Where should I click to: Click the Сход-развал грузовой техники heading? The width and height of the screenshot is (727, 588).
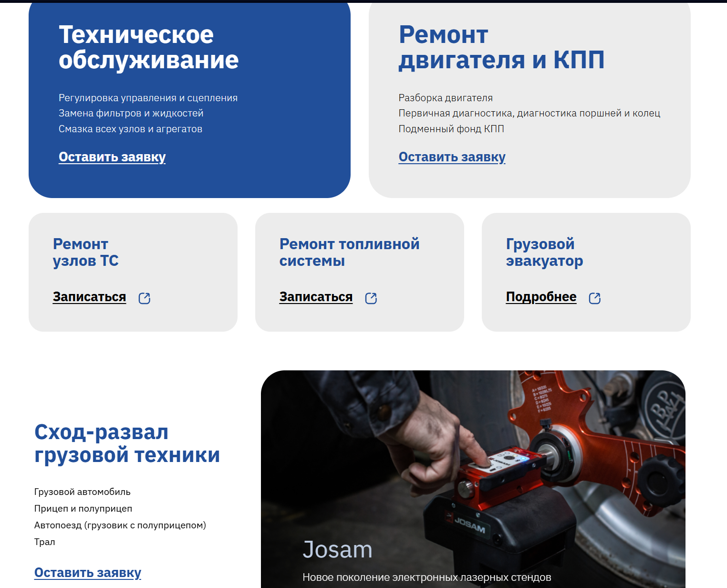point(127,444)
